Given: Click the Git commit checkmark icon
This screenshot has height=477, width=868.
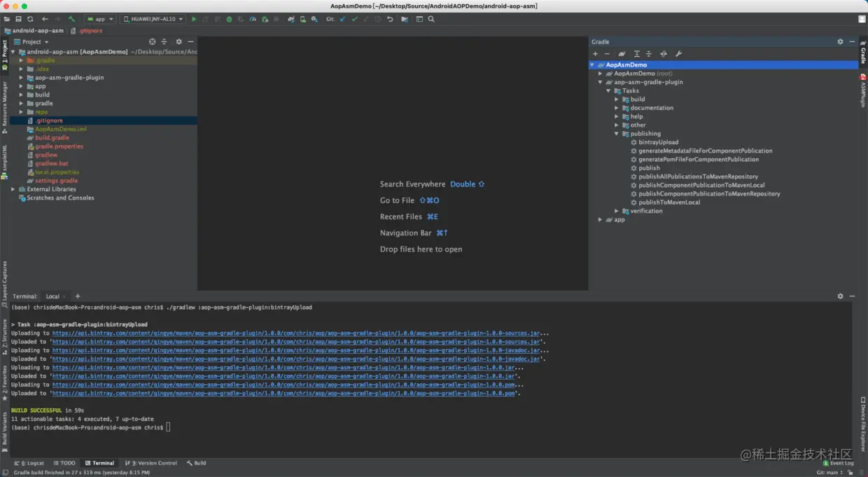Looking at the screenshot, I should (354, 19).
